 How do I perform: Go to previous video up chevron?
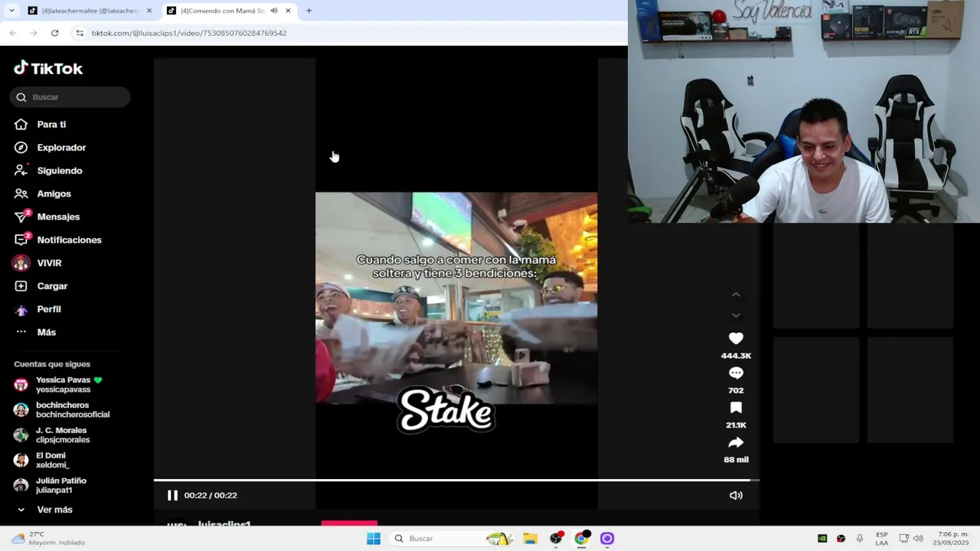[x=736, y=295]
